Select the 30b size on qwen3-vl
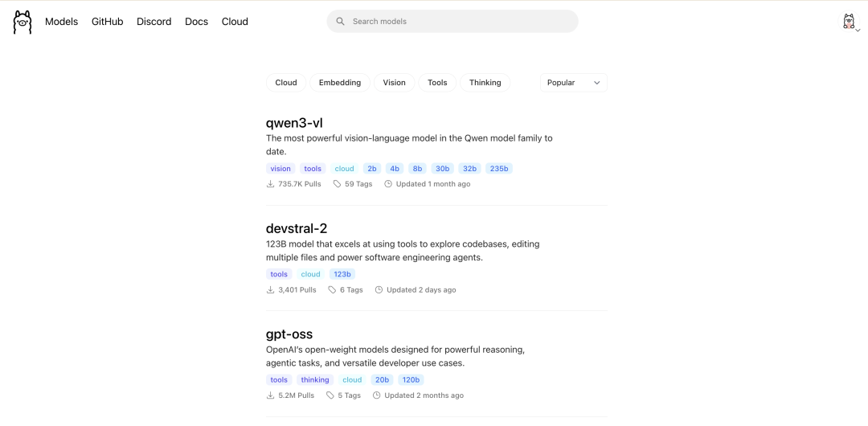 click(443, 169)
